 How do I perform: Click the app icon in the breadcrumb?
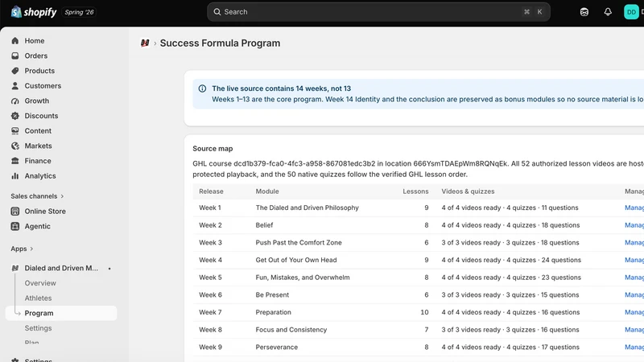tap(145, 43)
